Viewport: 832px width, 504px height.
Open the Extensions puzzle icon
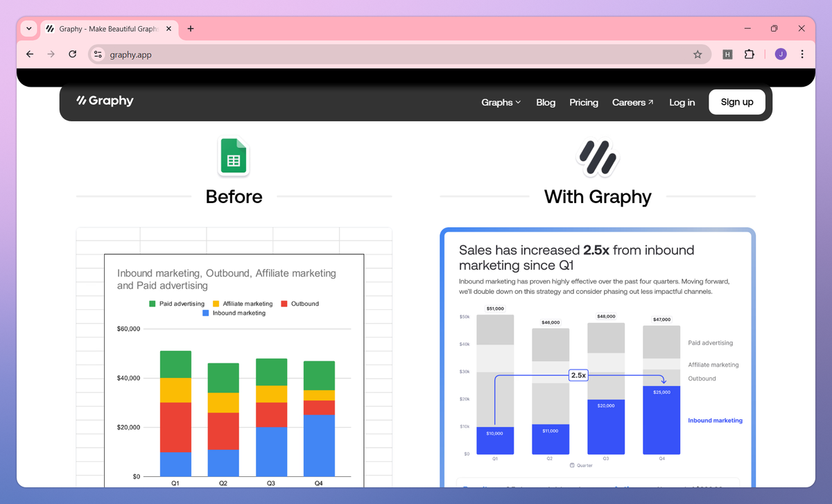pyautogui.click(x=749, y=54)
